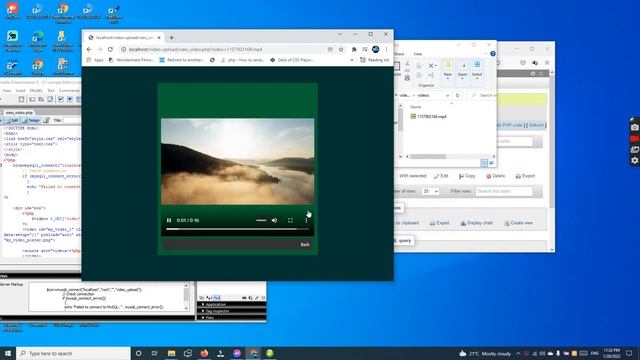Viewport: 640px width, 360px height.
Task: Open the Commands menu in Dreamweaver
Action: [x=69, y=91]
